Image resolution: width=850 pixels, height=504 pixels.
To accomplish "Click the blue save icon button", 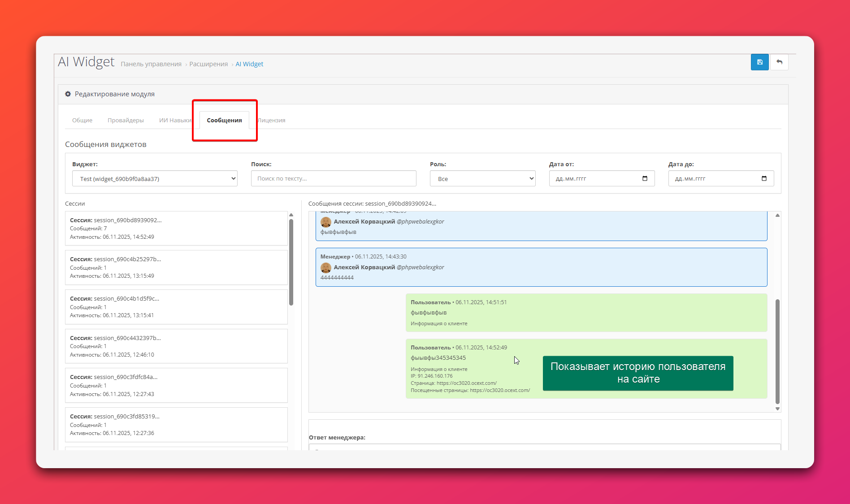I will click(759, 62).
